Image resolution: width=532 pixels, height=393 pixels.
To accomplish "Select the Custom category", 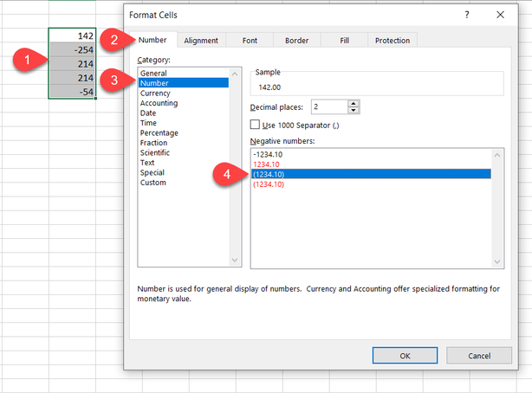I will point(184,183).
